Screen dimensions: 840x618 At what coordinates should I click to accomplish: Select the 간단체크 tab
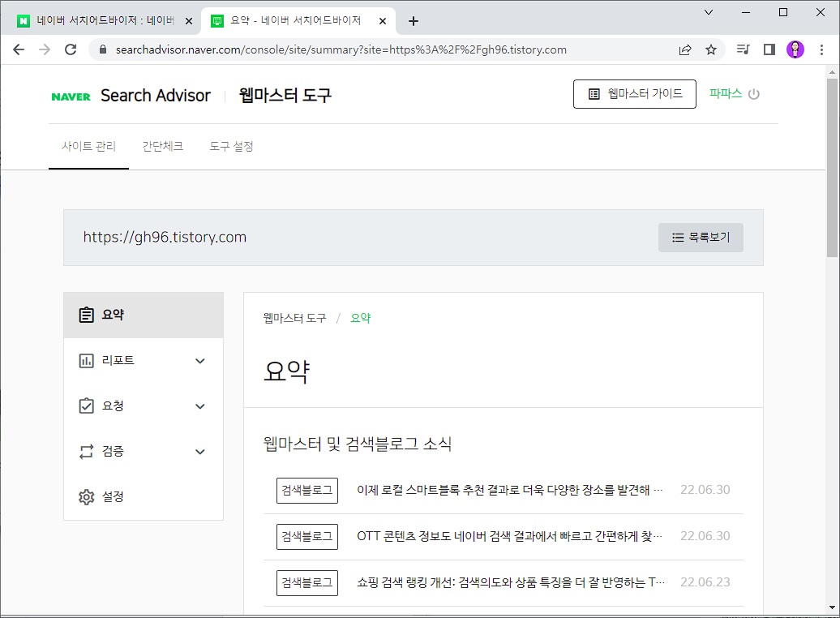click(162, 146)
